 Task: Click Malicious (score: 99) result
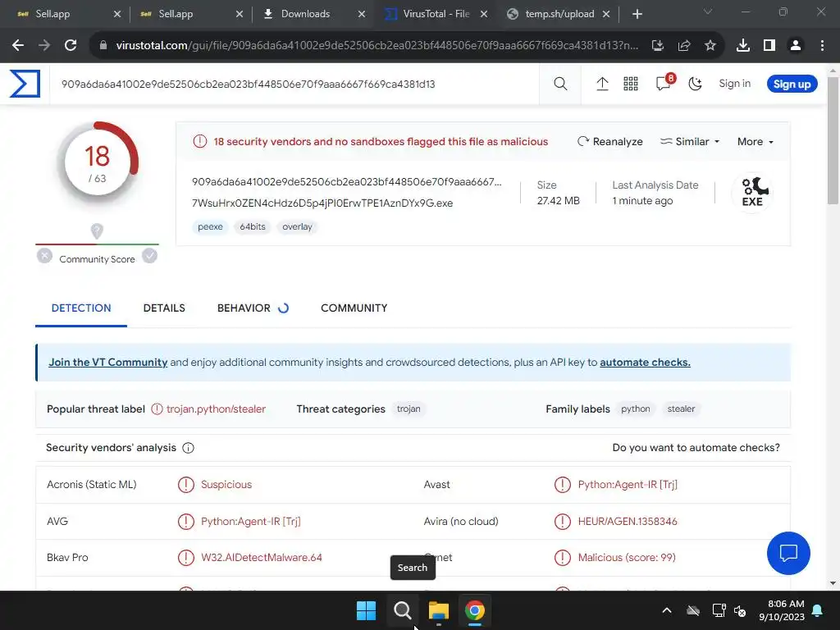tap(627, 557)
